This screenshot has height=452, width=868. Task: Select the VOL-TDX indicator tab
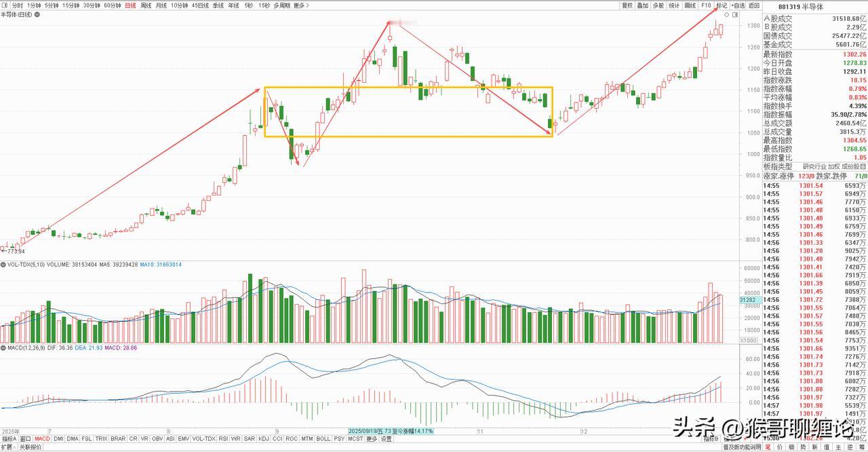click(x=204, y=438)
